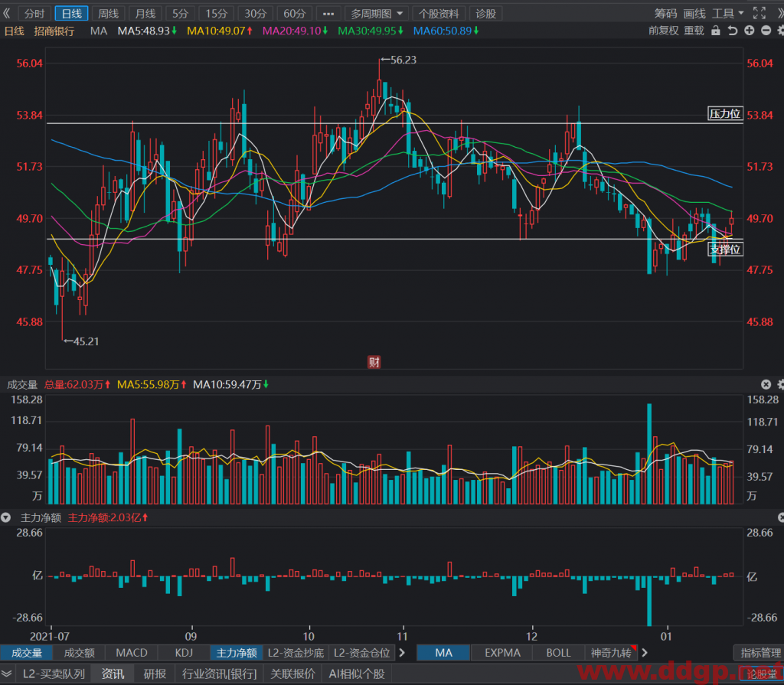The height and width of the screenshot is (685, 784).
Task: Select the 支撑位 support label
Action: click(725, 249)
